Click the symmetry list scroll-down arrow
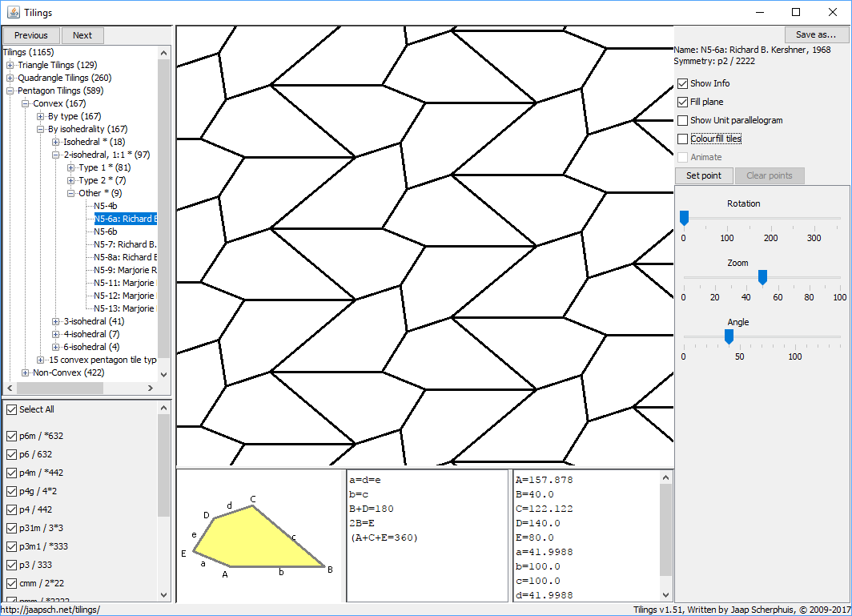This screenshot has height=616, width=852. click(163, 595)
